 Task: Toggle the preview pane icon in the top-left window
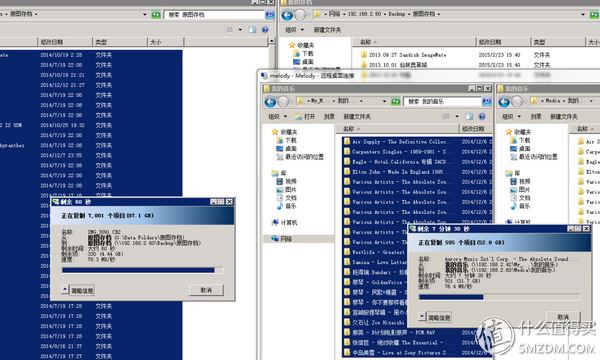pyautogui.click(x=252, y=29)
